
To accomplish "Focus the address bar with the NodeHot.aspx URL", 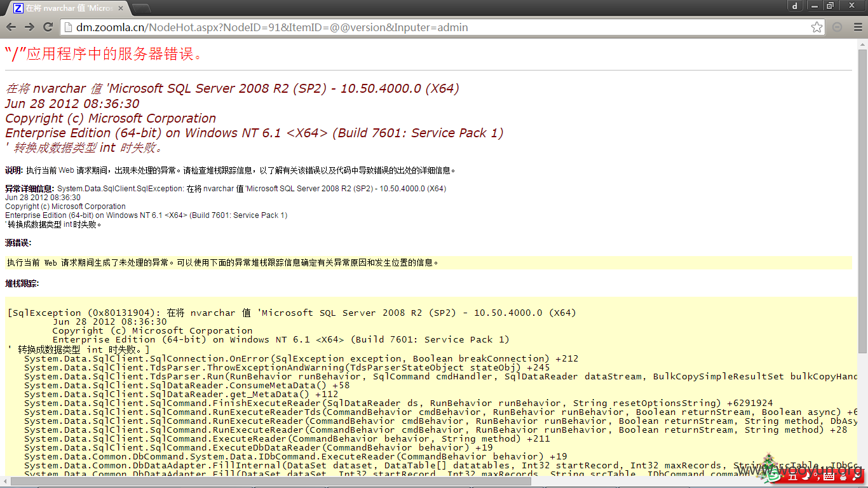I will [x=442, y=27].
